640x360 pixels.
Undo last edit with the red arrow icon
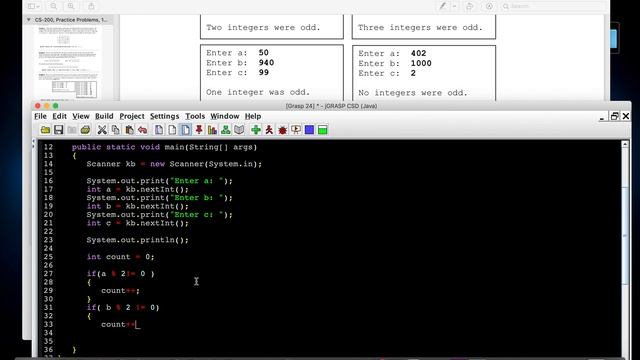tap(142, 130)
